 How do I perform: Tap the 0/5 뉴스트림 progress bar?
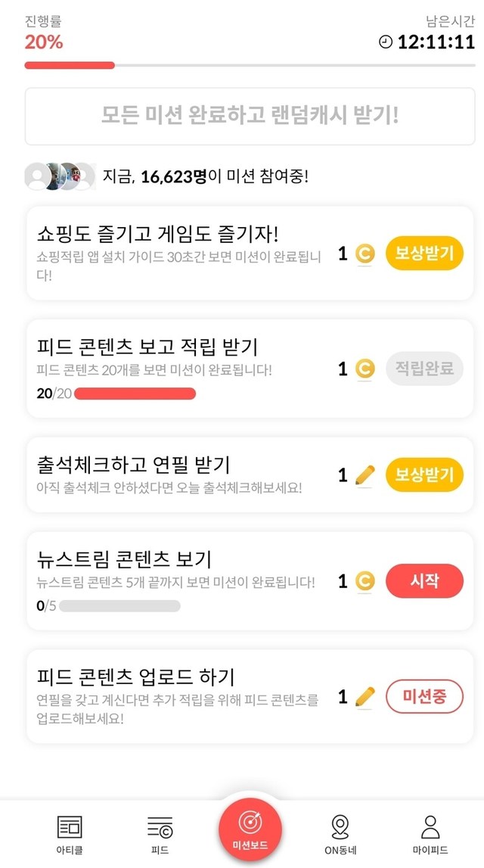tap(119, 605)
